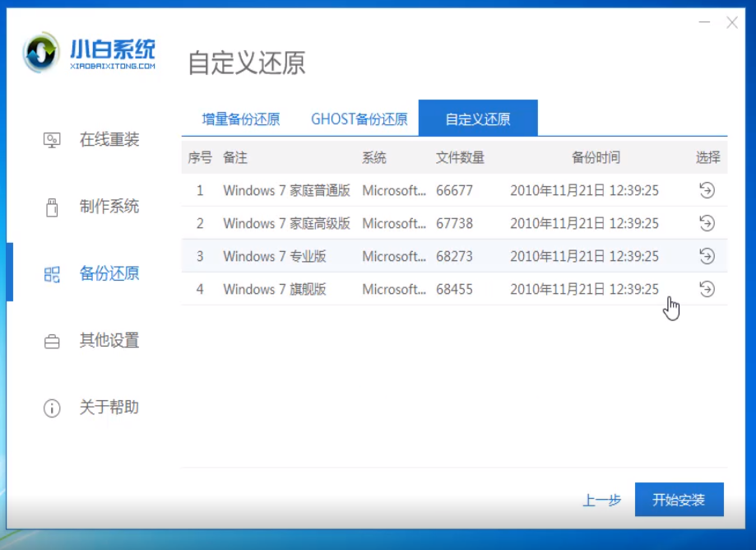Click the 关于帮助 info icon
This screenshot has width=756, height=550.
pyautogui.click(x=52, y=408)
